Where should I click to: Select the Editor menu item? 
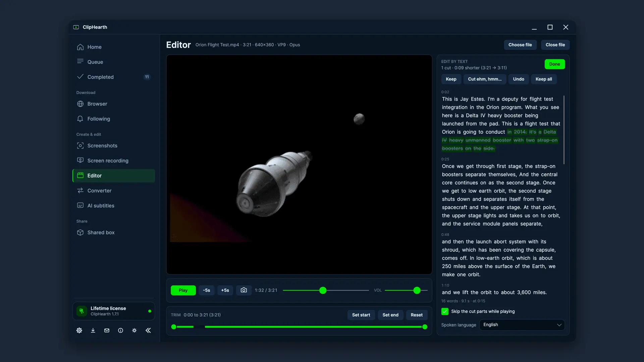tap(114, 176)
